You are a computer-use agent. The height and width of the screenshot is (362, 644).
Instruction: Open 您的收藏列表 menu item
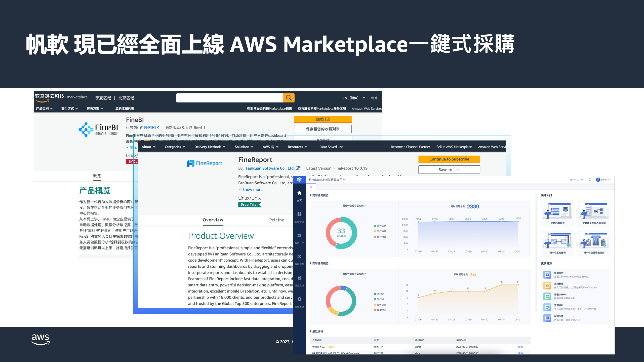pyautogui.click(x=125, y=108)
